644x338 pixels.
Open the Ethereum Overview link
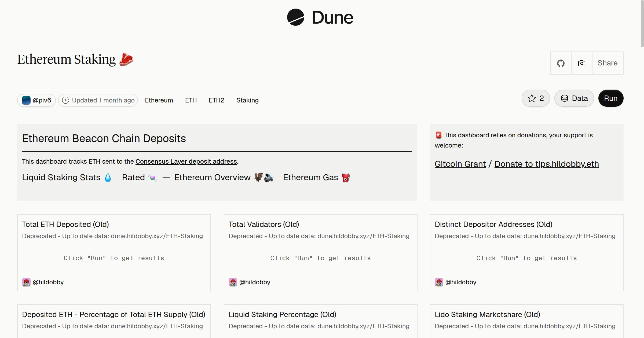coord(224,177)
